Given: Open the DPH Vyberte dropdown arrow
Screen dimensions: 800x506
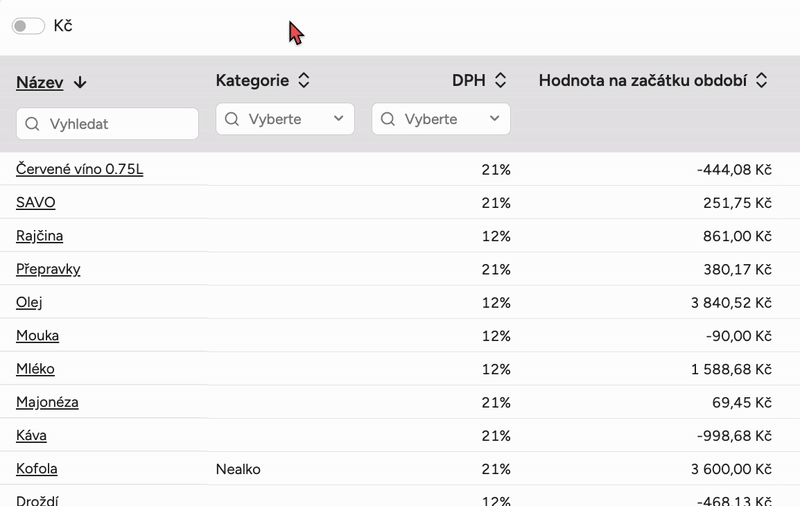Looking at the screenshot, I should (x=494, y=119).
